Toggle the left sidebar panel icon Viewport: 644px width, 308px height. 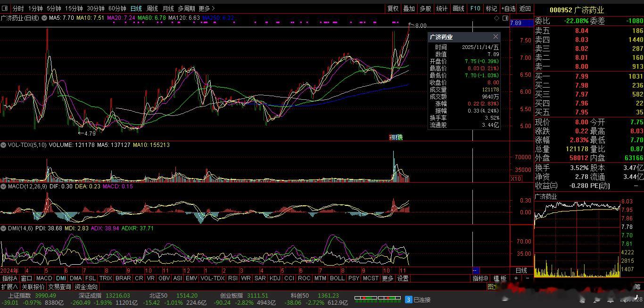(x=5, y=8)
